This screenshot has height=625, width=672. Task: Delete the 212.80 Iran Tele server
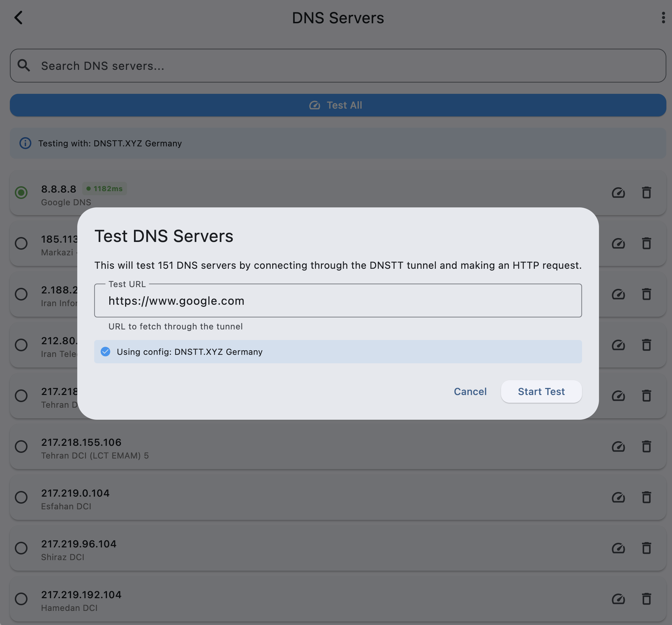[646, 345]
